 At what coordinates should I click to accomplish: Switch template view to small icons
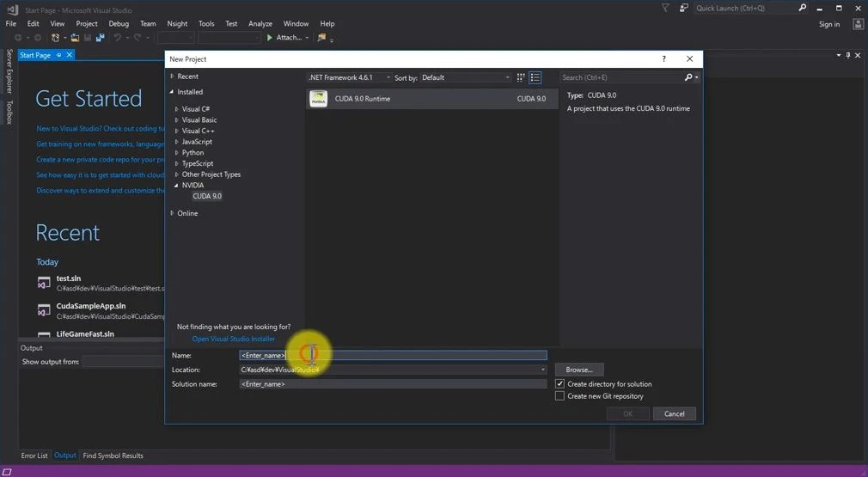(x=520, y=77)
